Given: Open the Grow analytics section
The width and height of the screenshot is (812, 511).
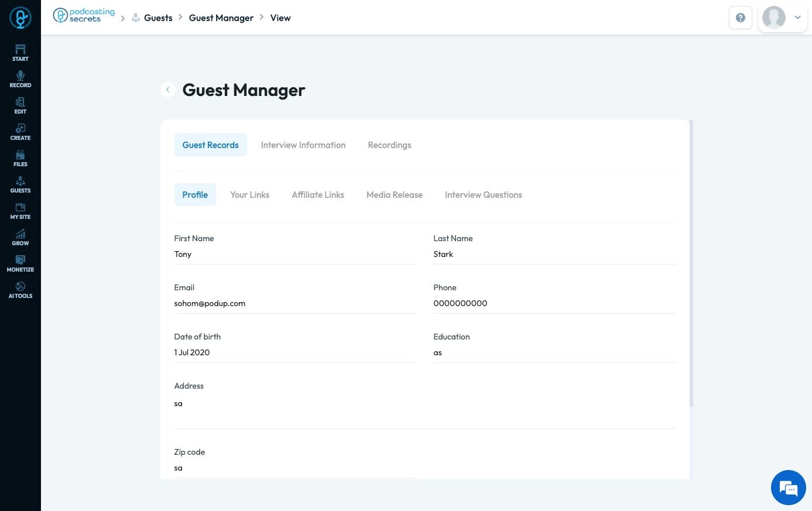Looking at the screenshot, I should click(20, 237).
